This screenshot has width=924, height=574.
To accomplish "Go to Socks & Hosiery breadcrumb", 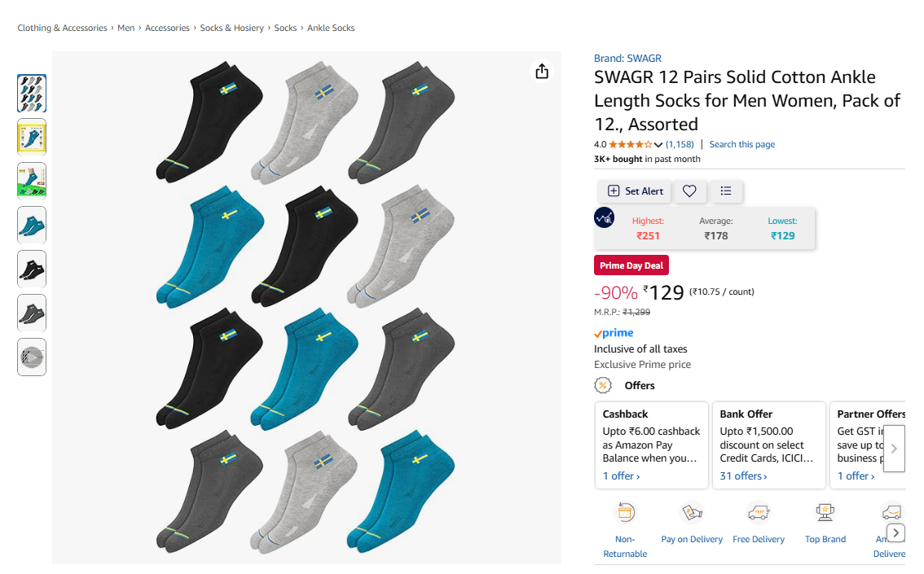I will [232, 28].
